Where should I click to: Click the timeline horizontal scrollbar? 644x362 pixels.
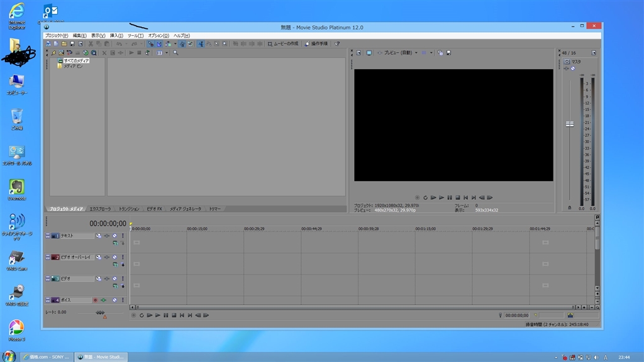(x=354, y=307)
